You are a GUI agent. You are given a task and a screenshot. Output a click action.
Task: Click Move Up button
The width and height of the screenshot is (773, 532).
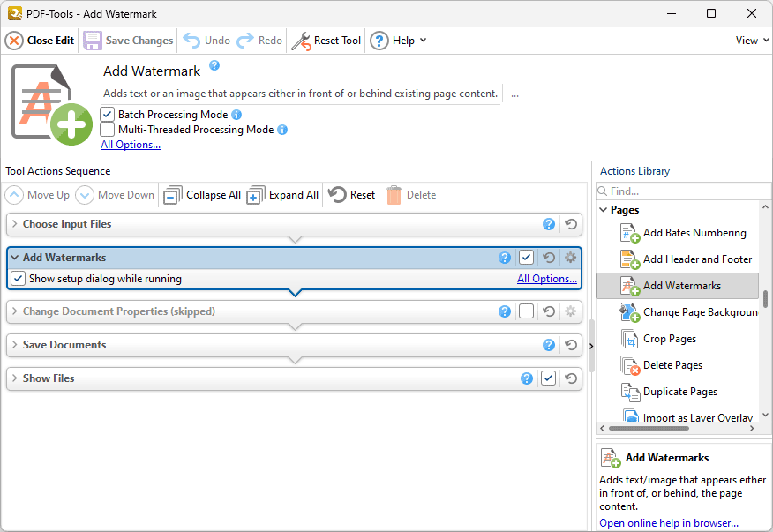click(x=37, y=195)
